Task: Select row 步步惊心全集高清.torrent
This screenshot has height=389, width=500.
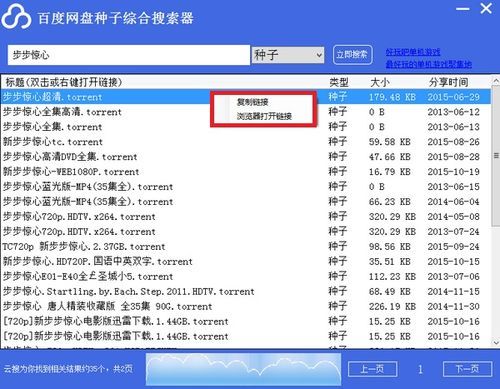Action: [246, 112]
